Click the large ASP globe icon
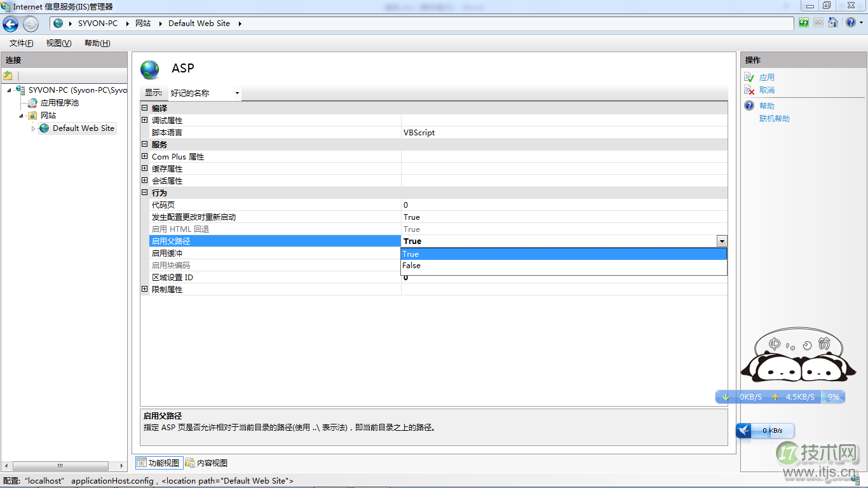868x488 pixels. click(151, 69)
